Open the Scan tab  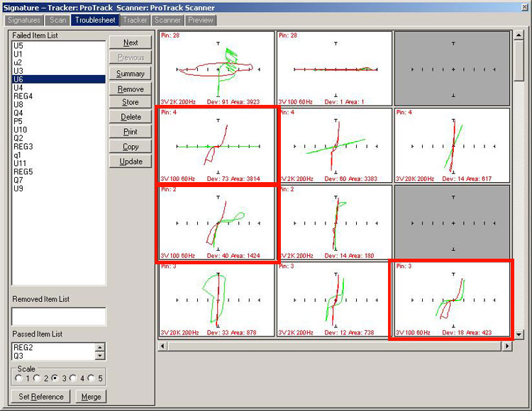point(57,20)
